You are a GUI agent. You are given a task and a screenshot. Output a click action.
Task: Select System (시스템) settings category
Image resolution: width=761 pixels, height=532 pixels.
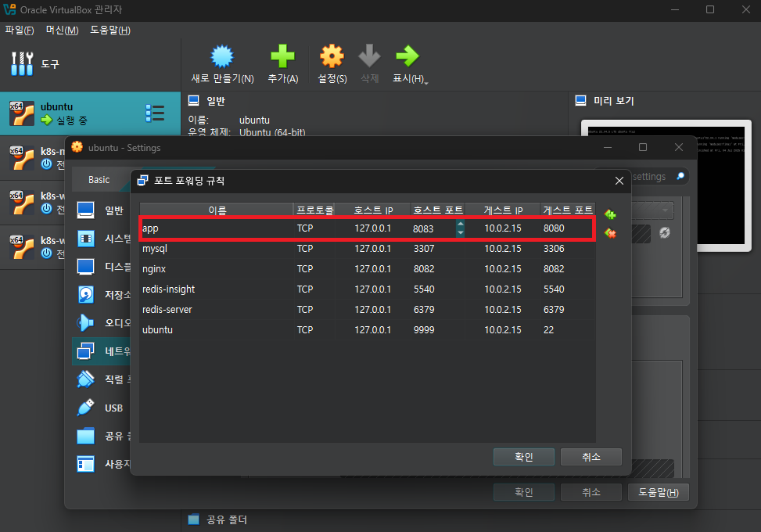point(102,239)
